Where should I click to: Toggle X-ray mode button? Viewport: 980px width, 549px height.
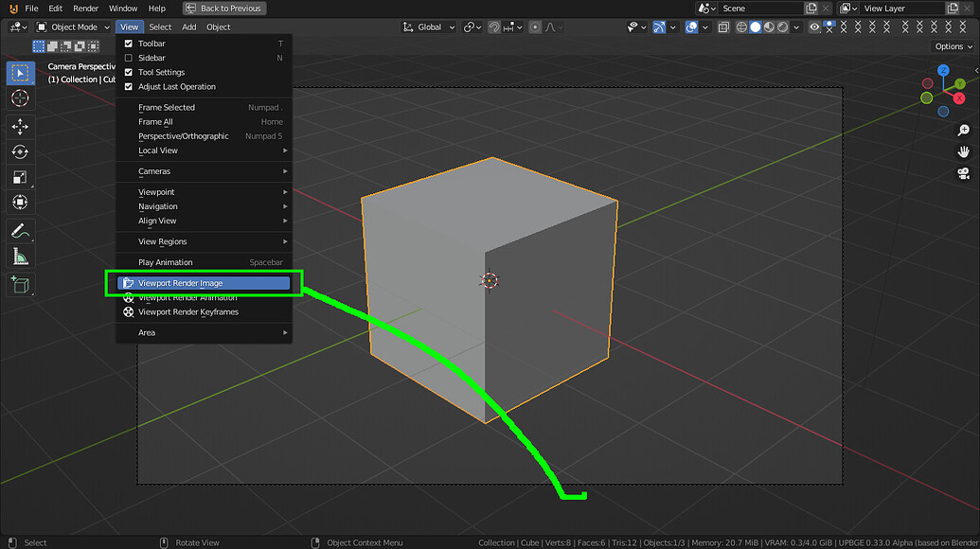point(723,27)
